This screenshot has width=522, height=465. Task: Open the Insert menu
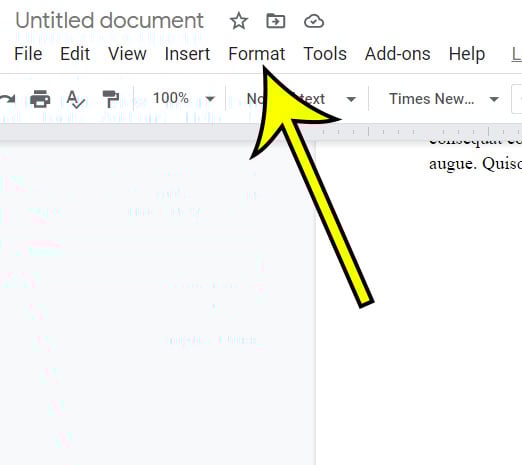(x=187, y=54)
